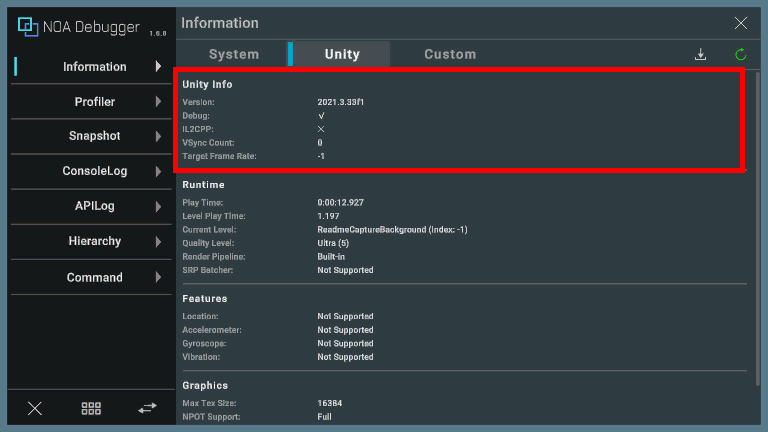Viewport: 768px width, 432px height.
Task: Refresh the information with the green reload icon
Action: [741, 54]
